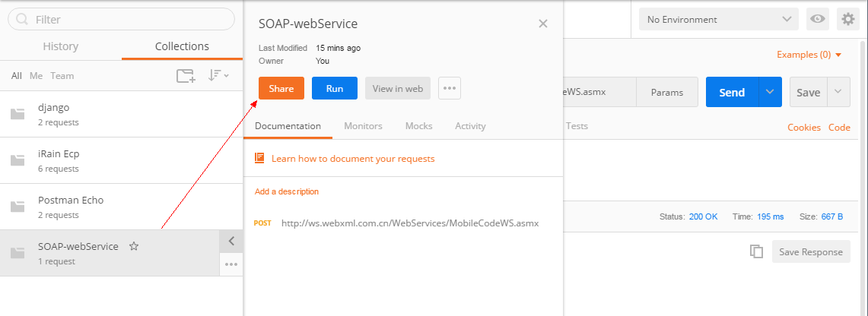Click the new collection folder icon
The image size is (868, 316).
tap(186, 76)
